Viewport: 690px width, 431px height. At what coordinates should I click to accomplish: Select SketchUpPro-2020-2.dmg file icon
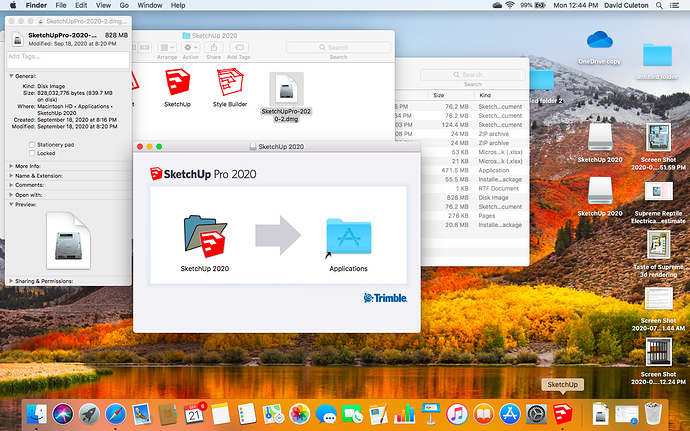[x=286, y=89]
